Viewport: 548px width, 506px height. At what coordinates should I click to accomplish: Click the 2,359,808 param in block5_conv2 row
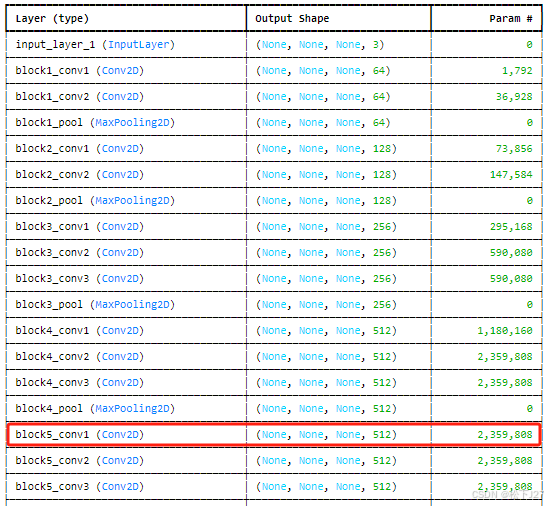tap(505, 461)
